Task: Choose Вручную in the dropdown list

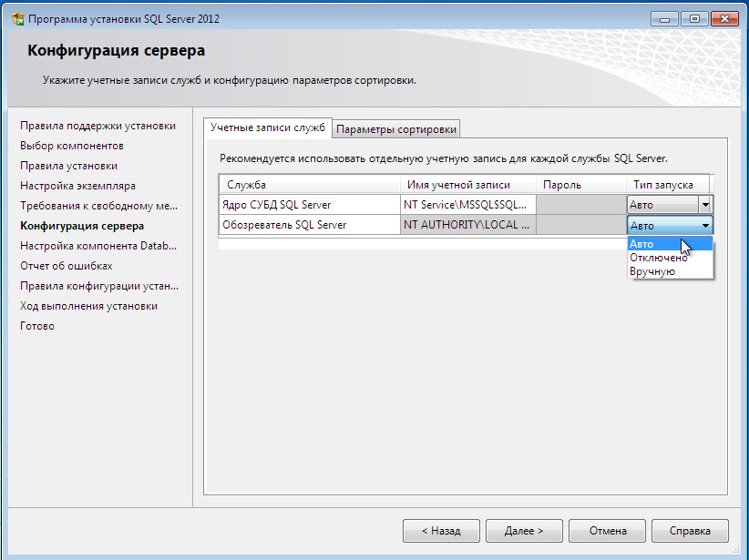Action: (670, 271)
